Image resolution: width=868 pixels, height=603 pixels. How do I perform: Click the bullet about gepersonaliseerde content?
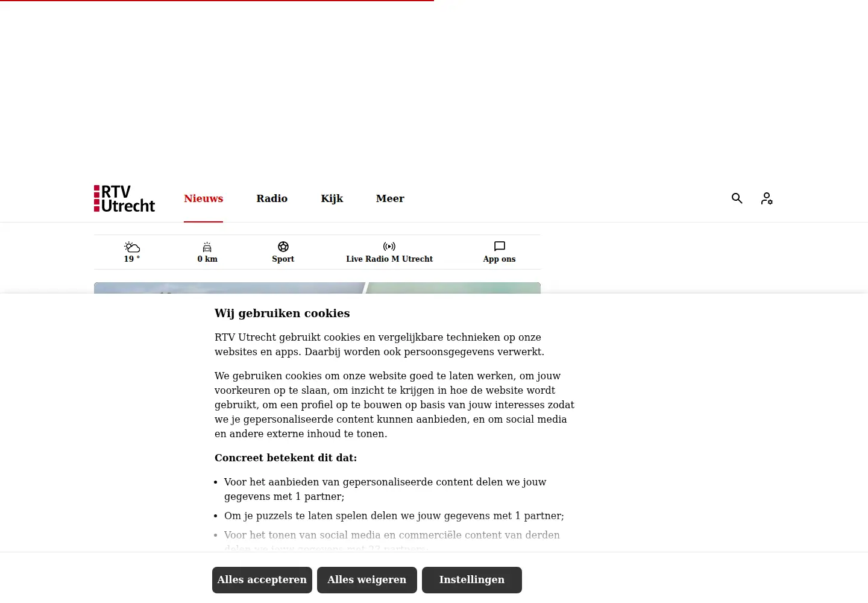click(385, 489)
